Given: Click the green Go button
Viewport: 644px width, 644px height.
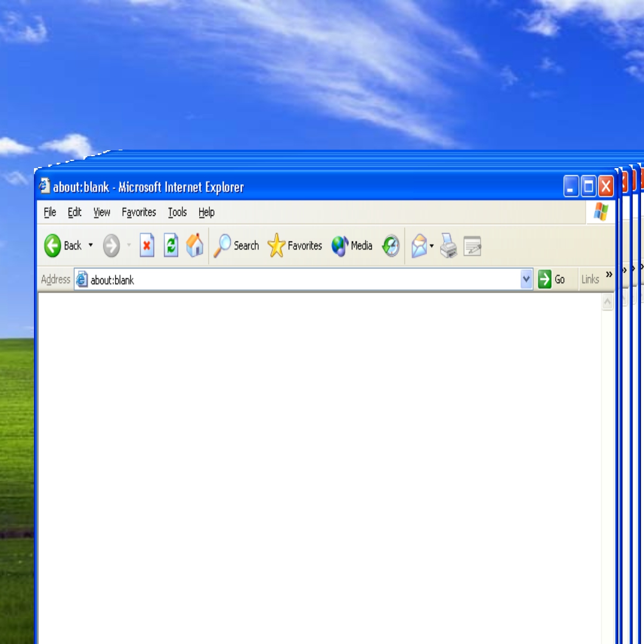Looking at the screenshot, I should (x=551, y=279).
